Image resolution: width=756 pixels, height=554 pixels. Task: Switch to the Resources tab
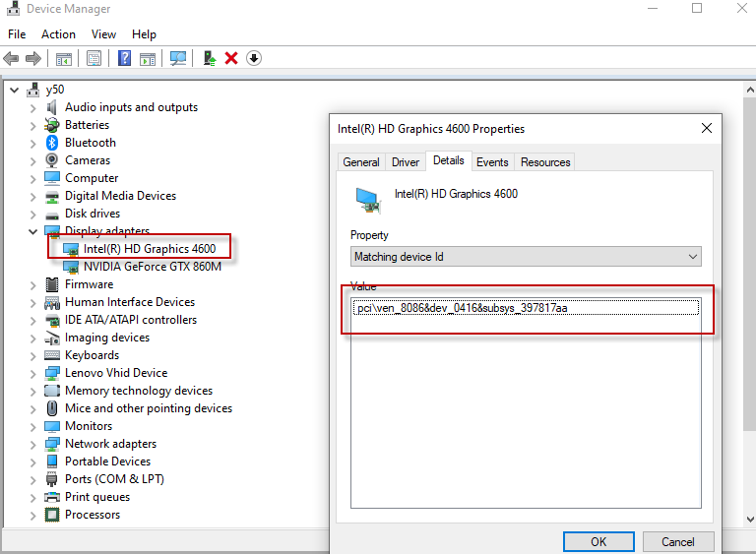pos(545,162)
